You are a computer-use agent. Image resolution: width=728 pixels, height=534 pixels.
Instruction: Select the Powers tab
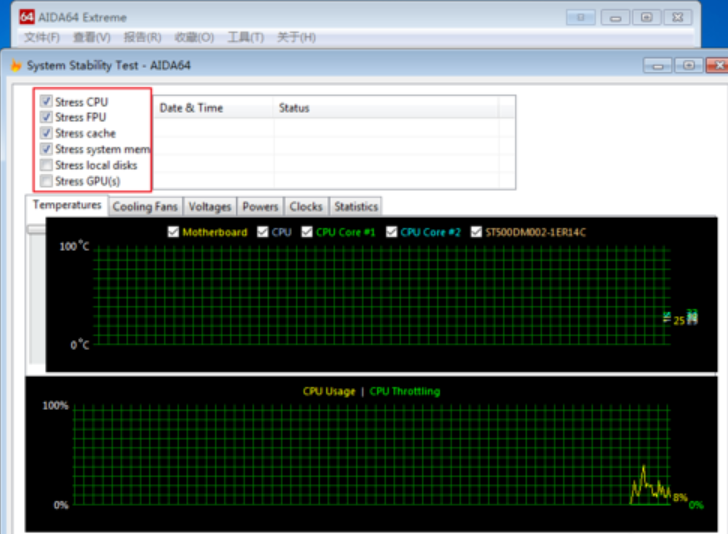point(260,206)
